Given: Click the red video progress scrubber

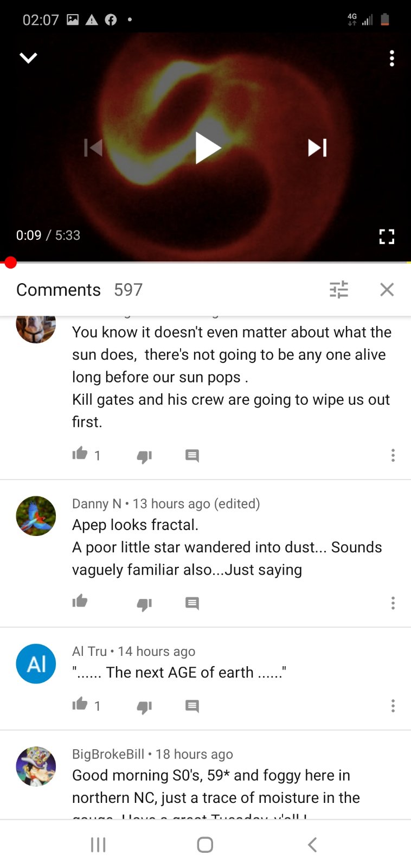Looking at the screenshot, I should pyautogui.click(x=10, y=263).
